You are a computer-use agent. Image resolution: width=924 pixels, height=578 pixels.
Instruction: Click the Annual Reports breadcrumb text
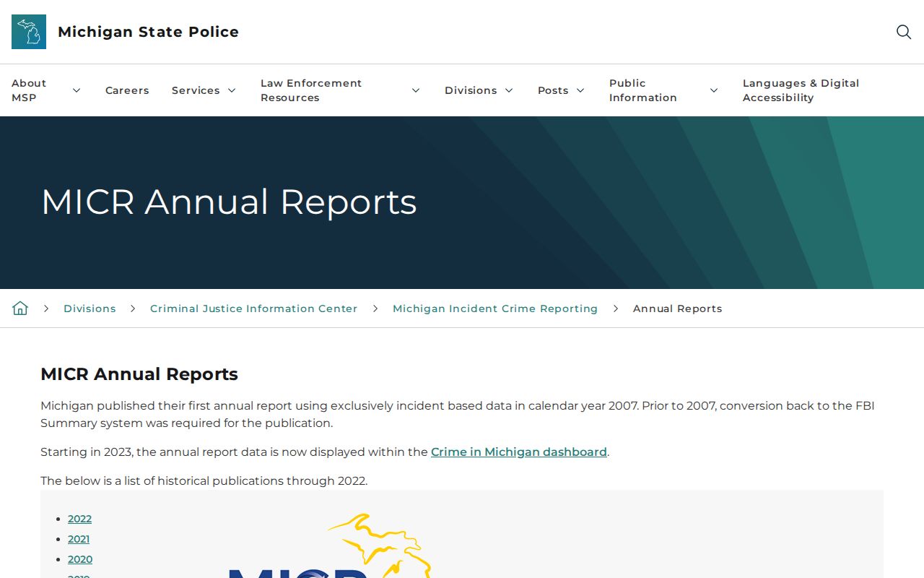click(677, 309)
